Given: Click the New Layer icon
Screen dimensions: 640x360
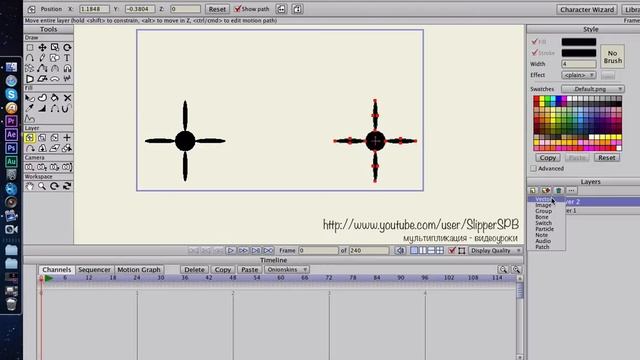Looking at the screenshot, I should coord(533,190).
